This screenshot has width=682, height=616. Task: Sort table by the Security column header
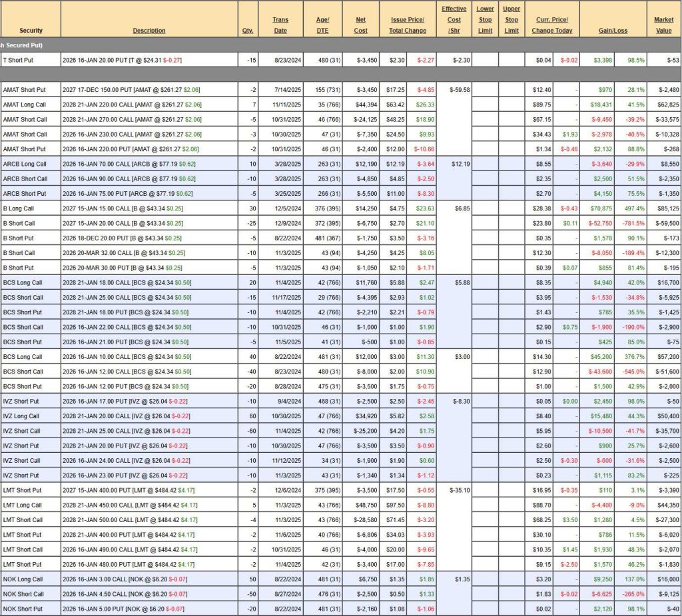click(31, 31)
